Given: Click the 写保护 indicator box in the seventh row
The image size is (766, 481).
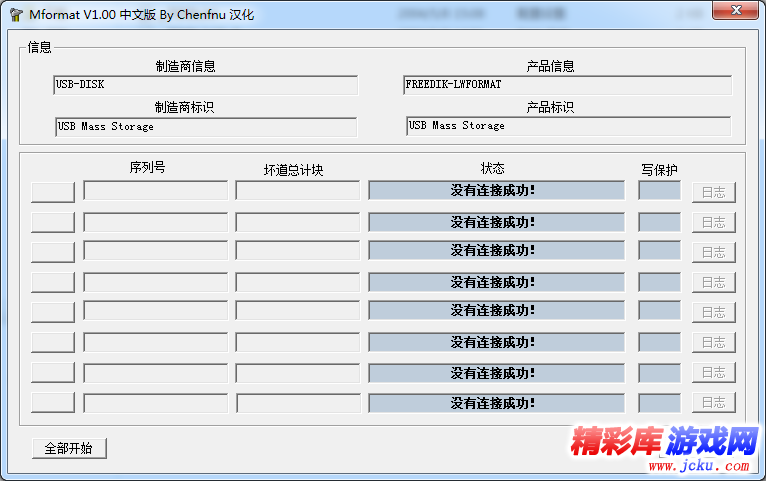Looking at the screenshot, I should (660, 373).
